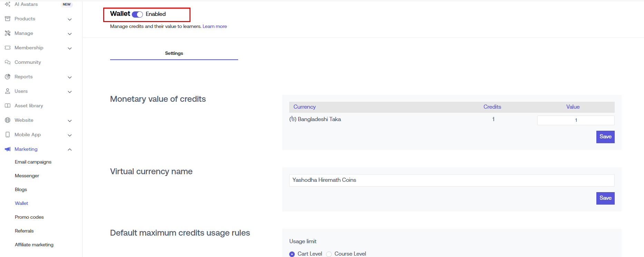Save the virtual currency name
This screenshot has width=644, height=257.
click(x=605, y=198)
